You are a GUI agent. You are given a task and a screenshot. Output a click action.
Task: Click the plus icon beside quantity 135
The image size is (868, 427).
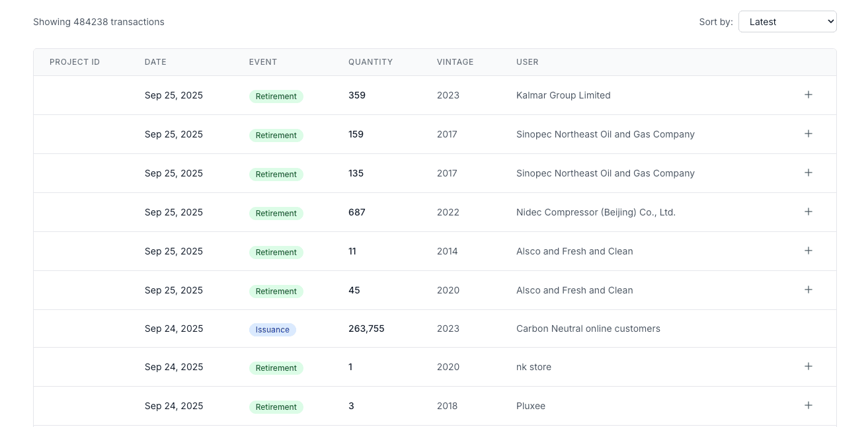(x=808, y=173)
